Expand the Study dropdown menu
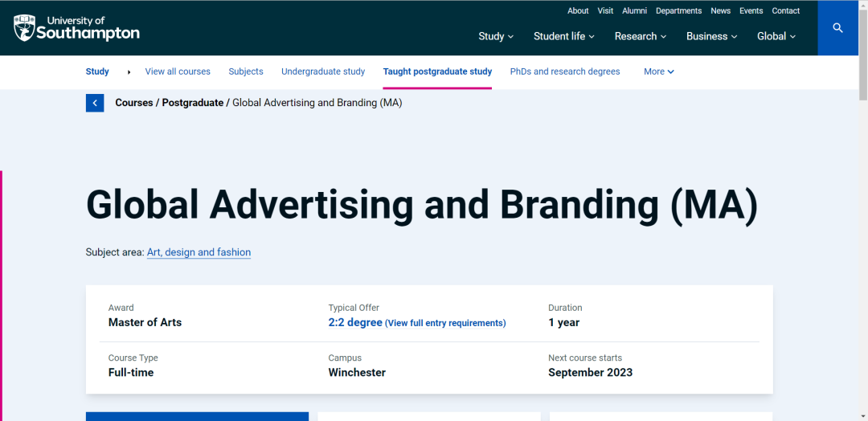Image resolution: width=868 pixels, height=421 pixels. click(496, 36)
